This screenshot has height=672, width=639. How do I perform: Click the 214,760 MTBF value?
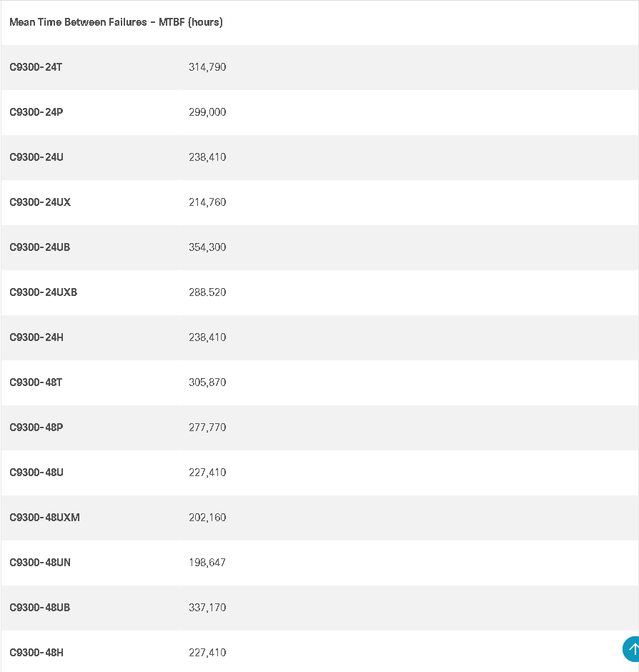click(207, 202)
